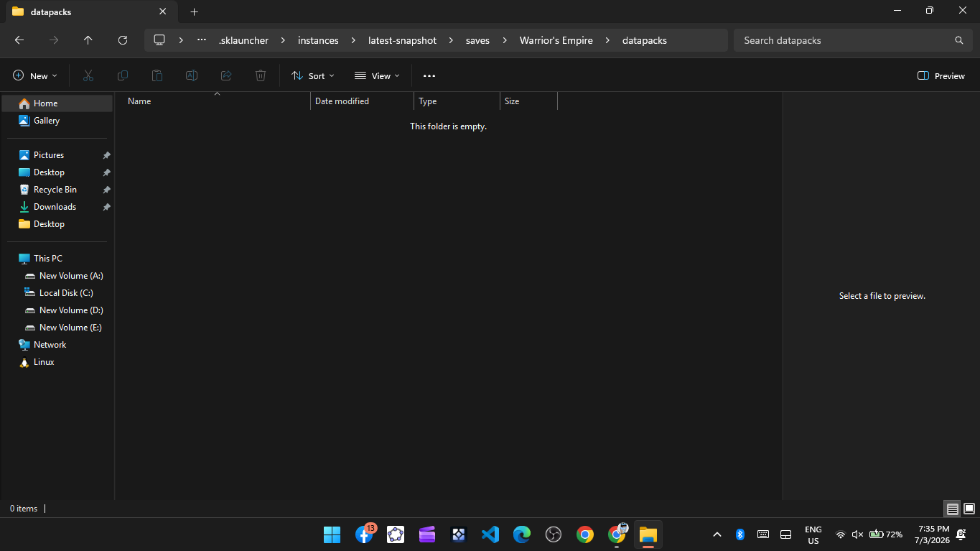Click the Rename icon in toolbar

(192, 75)
